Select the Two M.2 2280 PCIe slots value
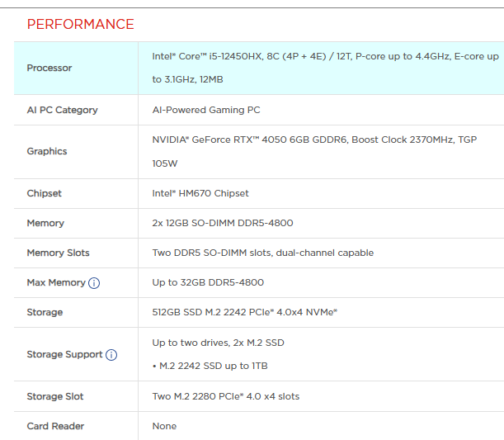 [226, 396]
